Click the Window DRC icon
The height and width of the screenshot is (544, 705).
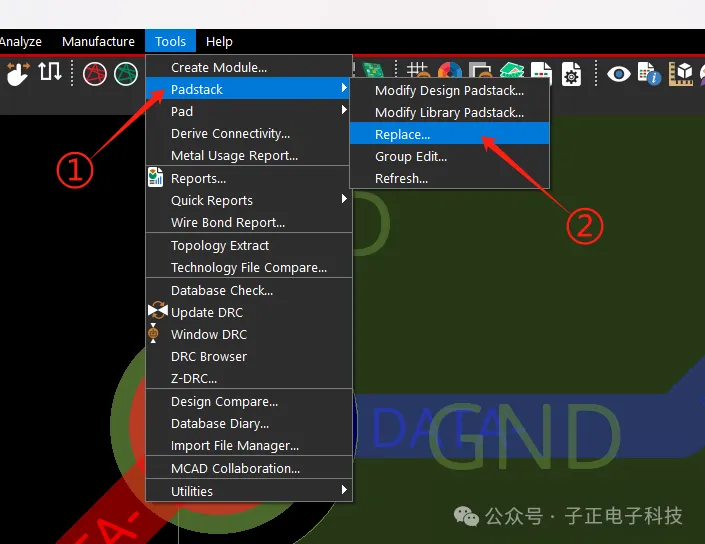click(x=153, y=333)
